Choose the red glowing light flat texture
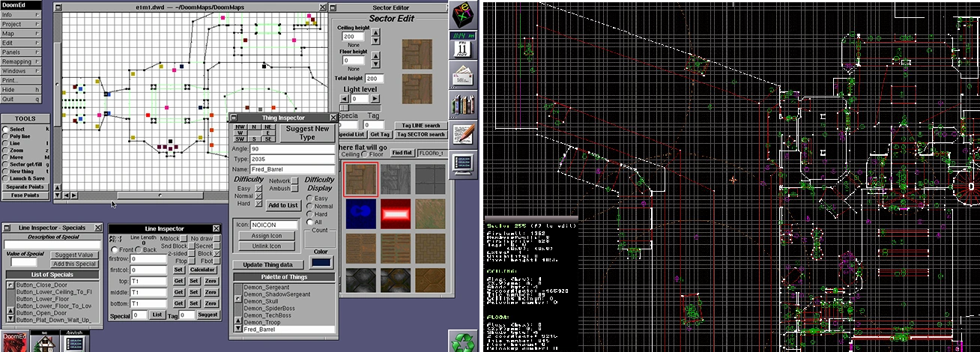980x352 pixels. (395, 213)
